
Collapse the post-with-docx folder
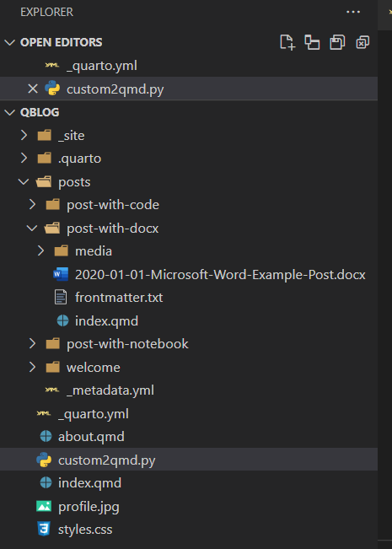[32, 228]
